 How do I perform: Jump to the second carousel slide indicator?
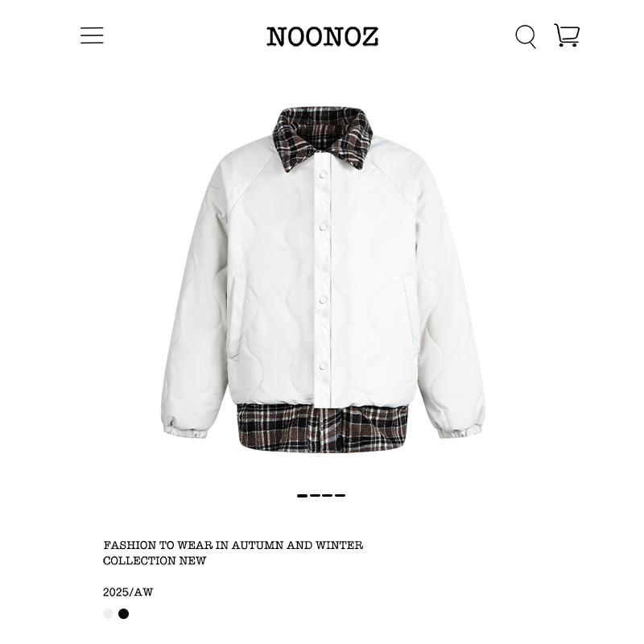[x=315, y=496]
